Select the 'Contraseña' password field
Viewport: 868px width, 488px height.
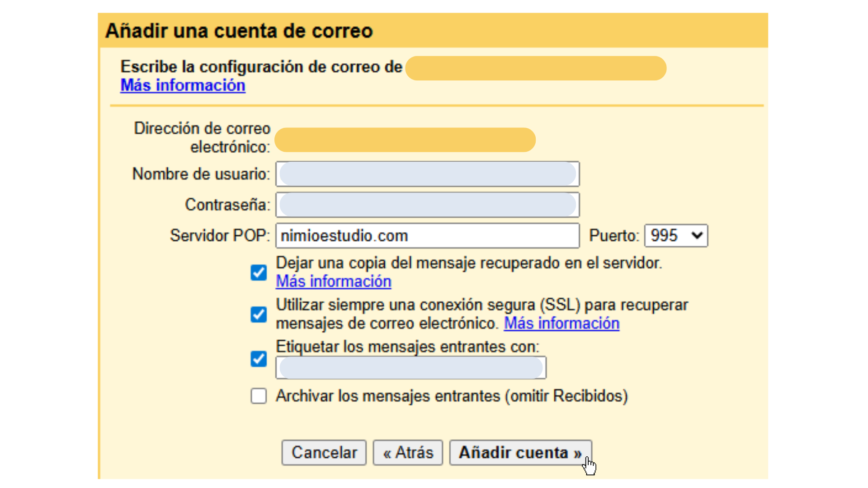point(427,205)
